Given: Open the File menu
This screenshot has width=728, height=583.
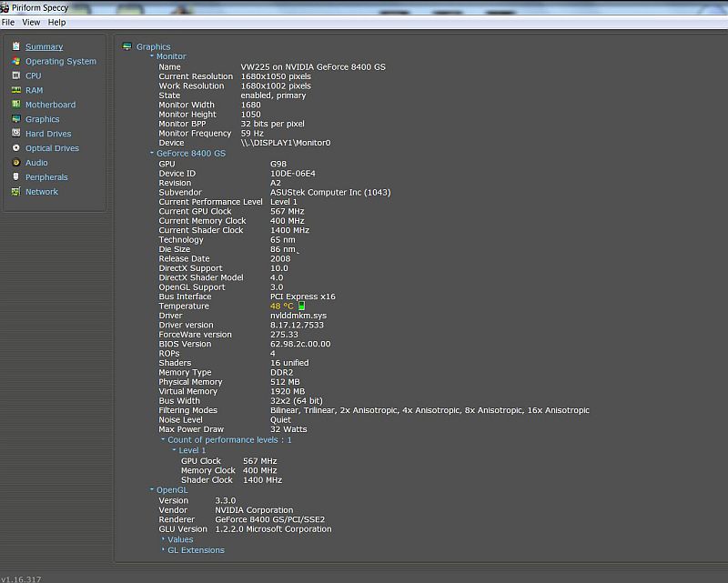Looking at the screenshot, I should click(8, 22).
